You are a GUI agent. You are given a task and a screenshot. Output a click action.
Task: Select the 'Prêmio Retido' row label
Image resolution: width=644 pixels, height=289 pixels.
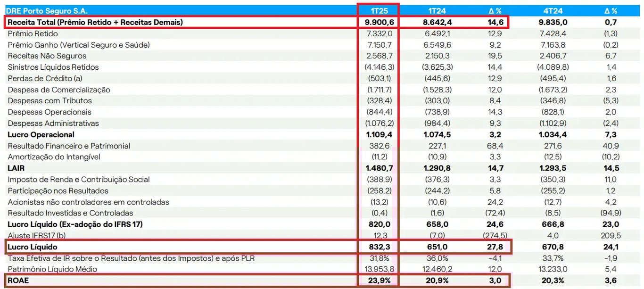(x=33, y=33)
